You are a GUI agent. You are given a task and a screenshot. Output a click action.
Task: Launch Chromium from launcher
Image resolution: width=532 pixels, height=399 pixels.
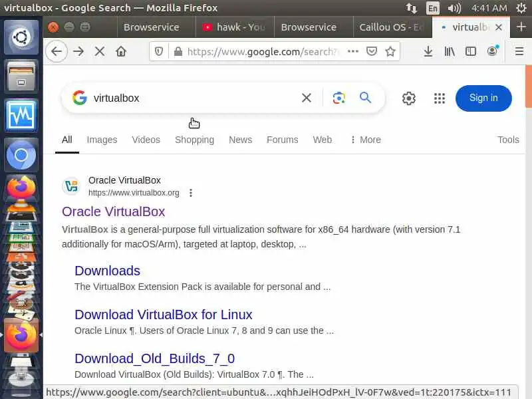(x=21, y=155)
